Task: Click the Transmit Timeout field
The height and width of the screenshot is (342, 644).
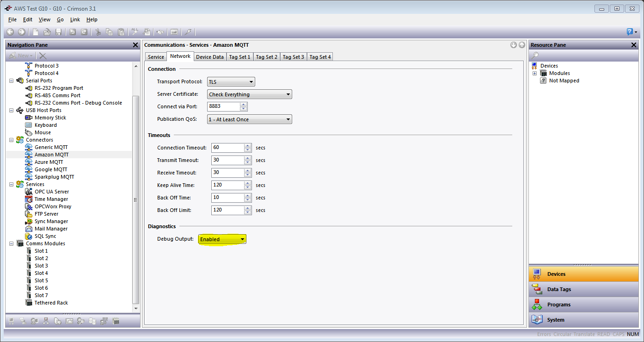Action: pyautogui.click(x=228, y=160)
